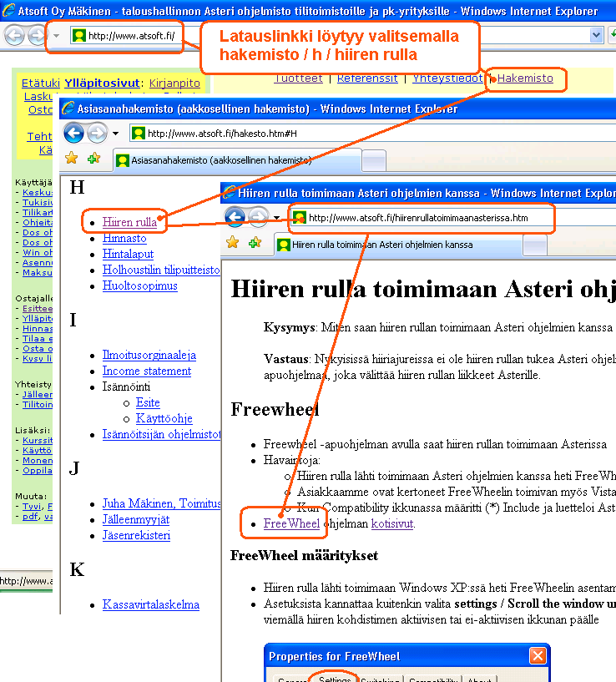This screenshot has width=616, height=682.
Task: Open Favorites star in Hiiren rulla window
Action: (233, 242)
